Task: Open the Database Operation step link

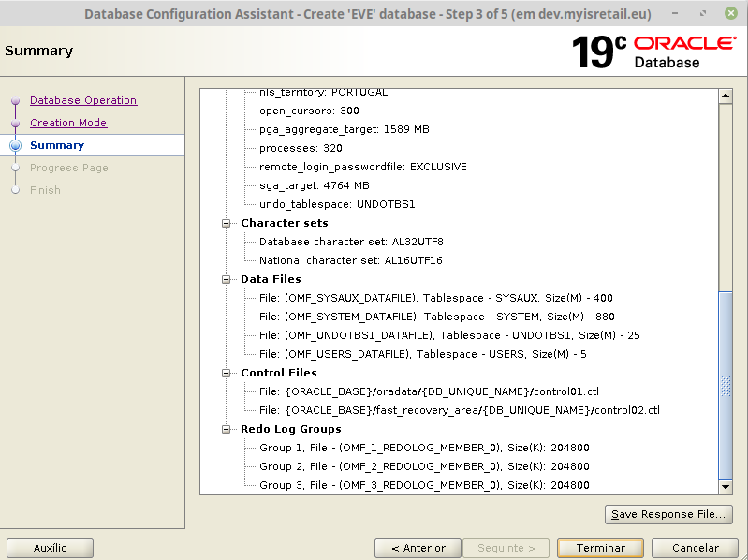Action: point(83,100)
